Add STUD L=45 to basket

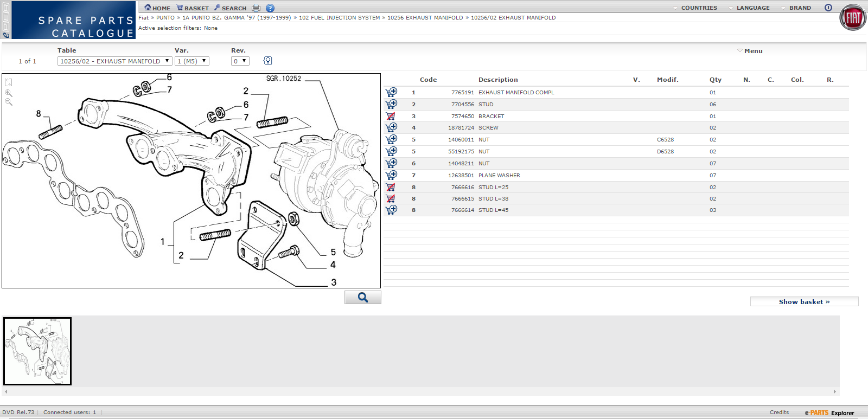tap(391, 210)
